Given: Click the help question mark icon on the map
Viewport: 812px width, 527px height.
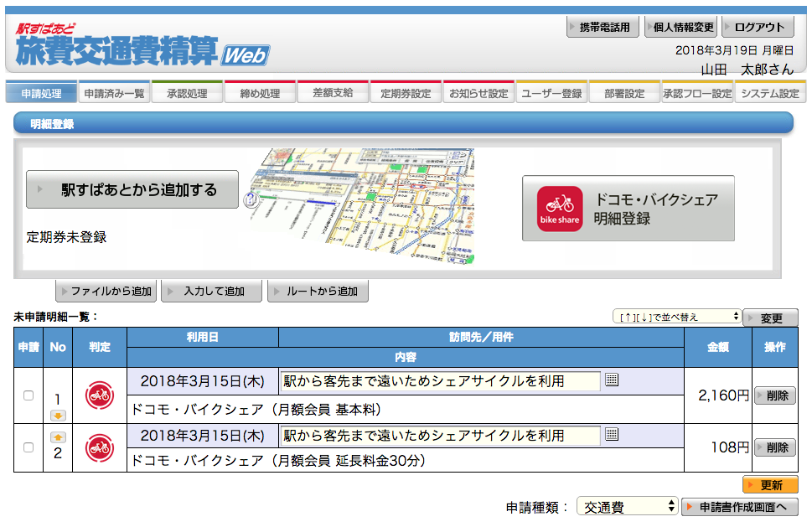Looking at the screenshot, I should pyautogui.click(x=249, y=199).
